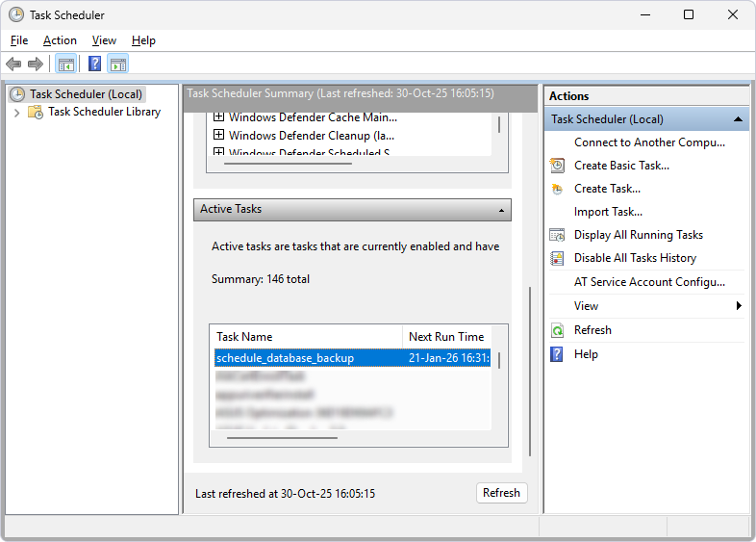Toggle the Show/Hide Action Pane icon
756x542 pixels.
pyautogui.click(x=118, y=65)
